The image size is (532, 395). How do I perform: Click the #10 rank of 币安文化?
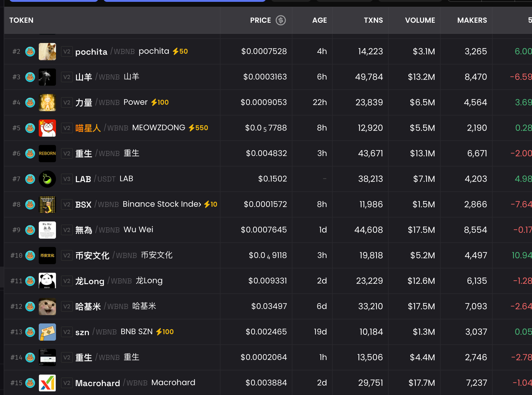coord(16,255)
